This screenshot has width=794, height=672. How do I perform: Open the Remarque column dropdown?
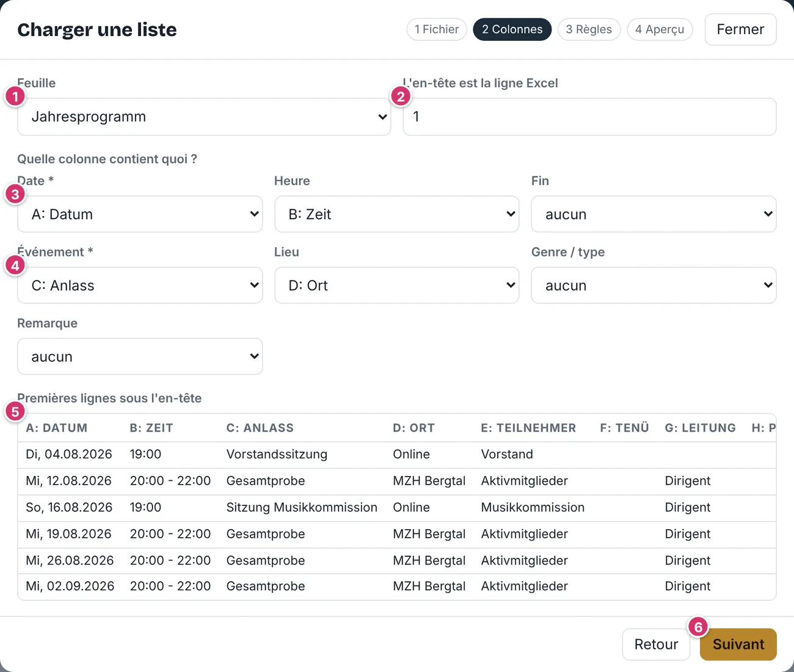pyautogui.click(x=140, y=356)
